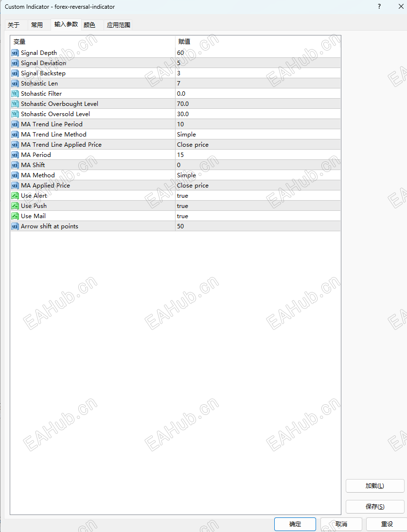
Task: Edit the MA Period value 15
Action: 258,154
